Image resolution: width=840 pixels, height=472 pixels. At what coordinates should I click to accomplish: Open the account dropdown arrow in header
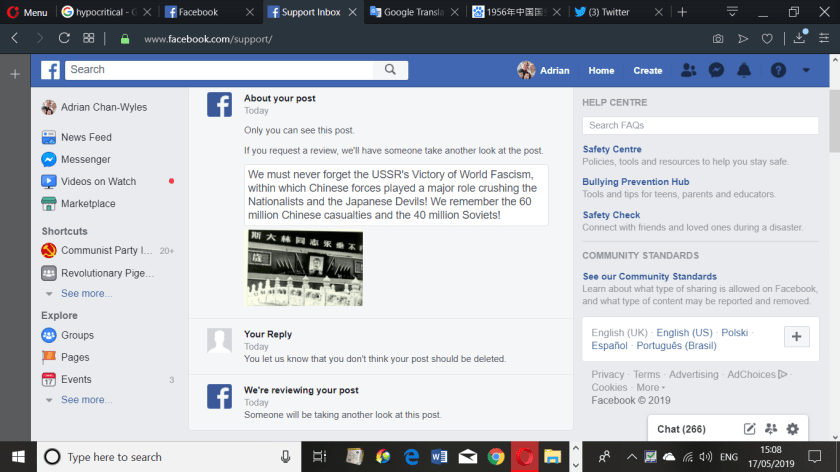pos(806,70)
